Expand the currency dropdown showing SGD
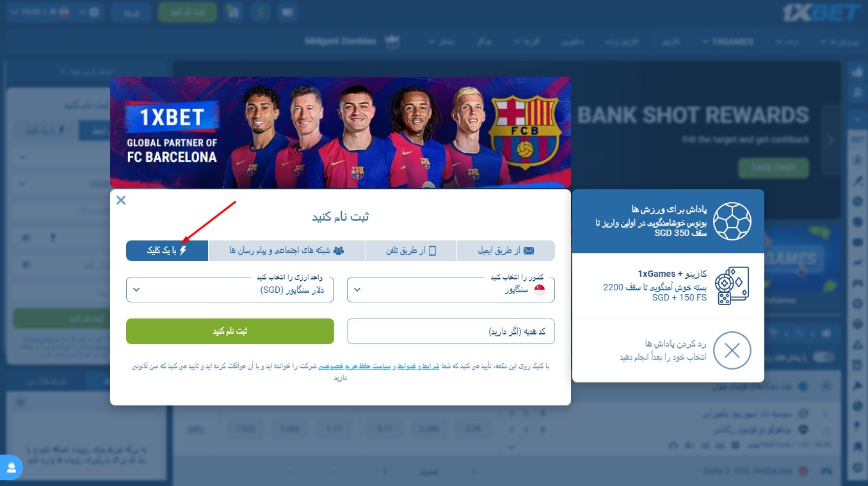The width and height of the screenshot is (868, 486). coord(230,290)
